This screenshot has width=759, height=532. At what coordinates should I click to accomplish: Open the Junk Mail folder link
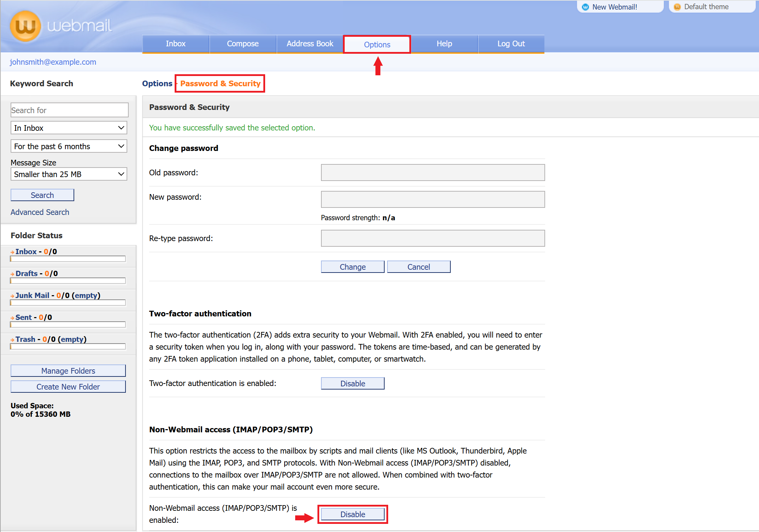pos(33,296)
